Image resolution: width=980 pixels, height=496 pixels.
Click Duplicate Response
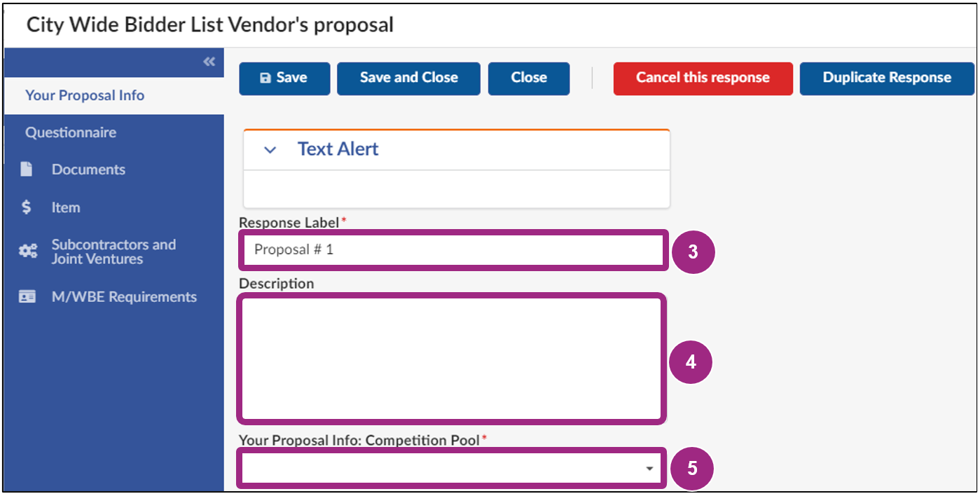point(886,78)
